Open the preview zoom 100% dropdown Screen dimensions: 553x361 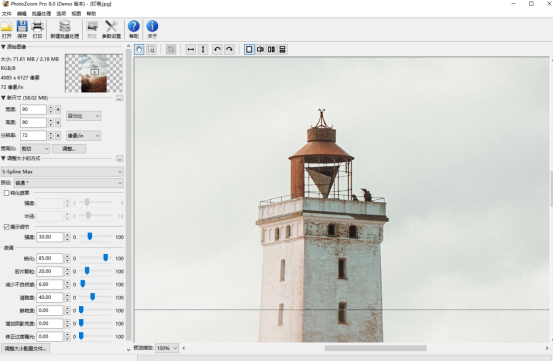[x=167, y=348]
